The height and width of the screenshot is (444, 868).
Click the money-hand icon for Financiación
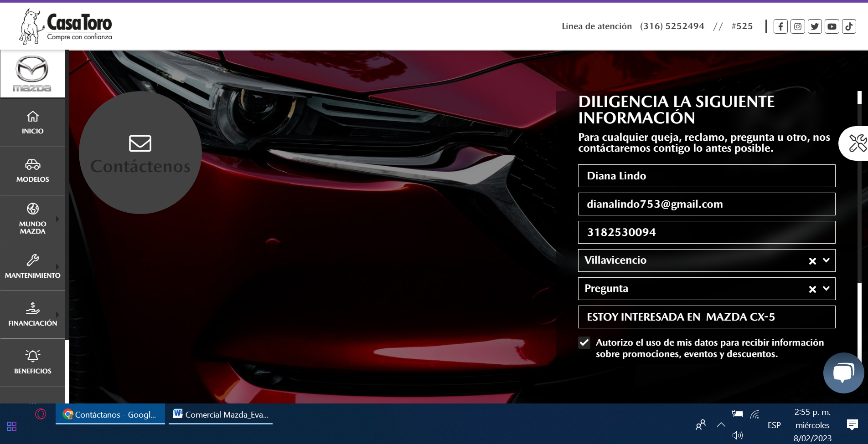(x=33, y=308)
